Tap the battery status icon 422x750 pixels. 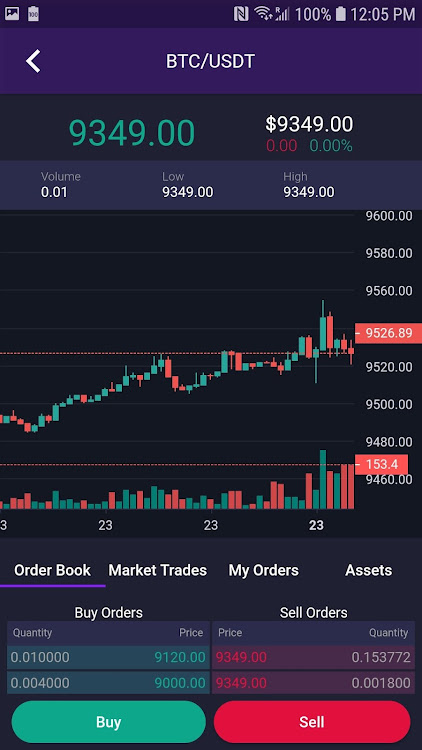pos(340,14)
